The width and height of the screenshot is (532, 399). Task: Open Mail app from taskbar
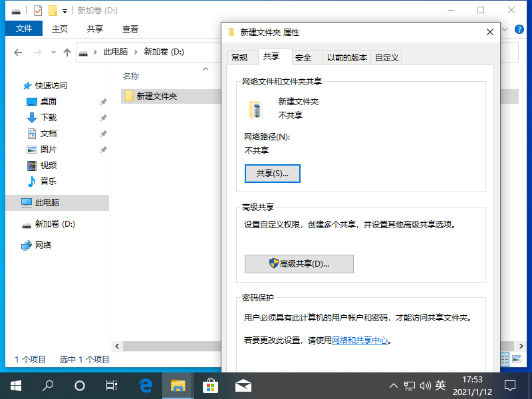[243, 385]
